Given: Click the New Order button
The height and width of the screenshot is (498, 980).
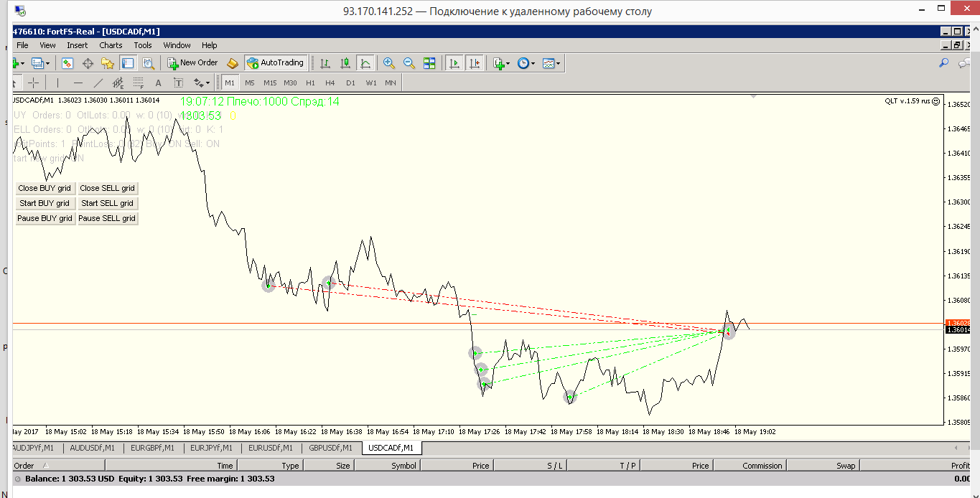Looking at the screenshot, I should click(192, 63).
